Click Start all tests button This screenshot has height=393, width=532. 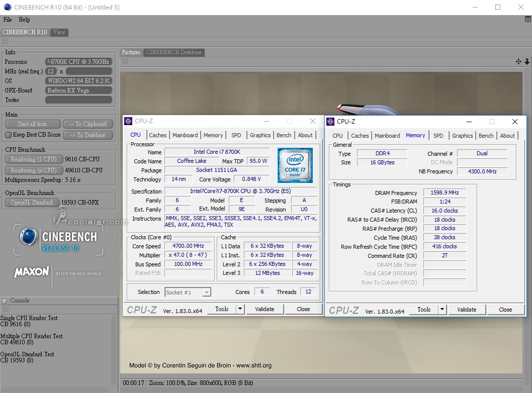click(32, 124)
